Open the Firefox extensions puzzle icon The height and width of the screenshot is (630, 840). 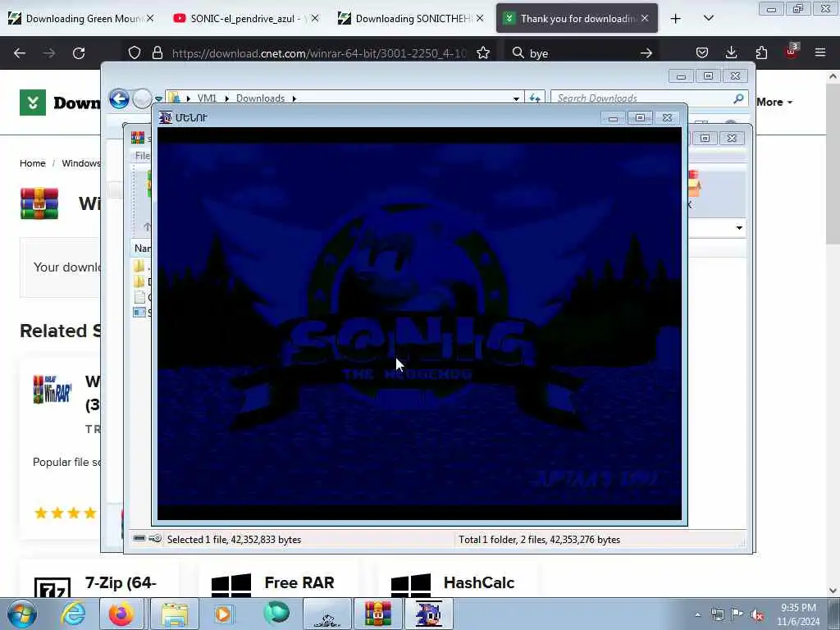point(761,52)
